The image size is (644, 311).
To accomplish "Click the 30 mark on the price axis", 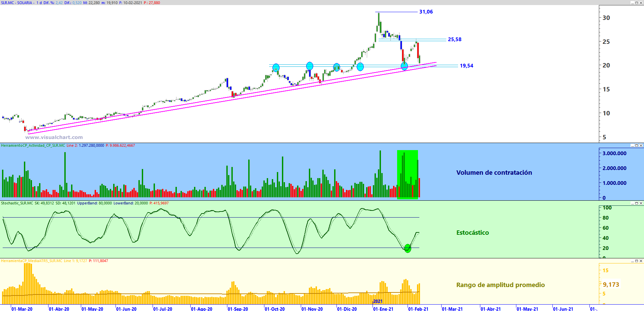I will [x=606, y=18].
